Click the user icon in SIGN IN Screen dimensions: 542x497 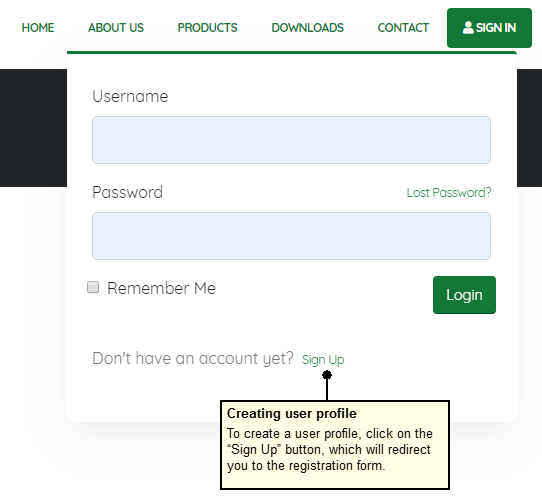click(x=468, y=28)
